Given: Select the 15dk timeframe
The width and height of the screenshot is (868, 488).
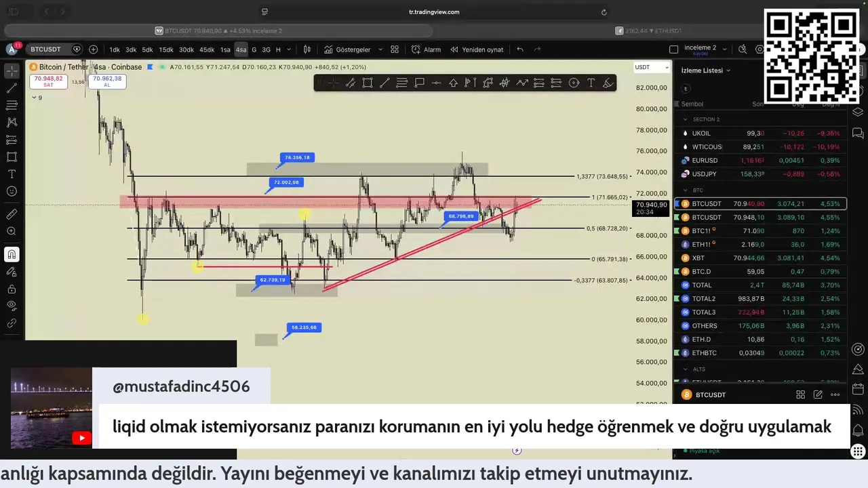Looking at the screenshot, I should coord(166,49).
